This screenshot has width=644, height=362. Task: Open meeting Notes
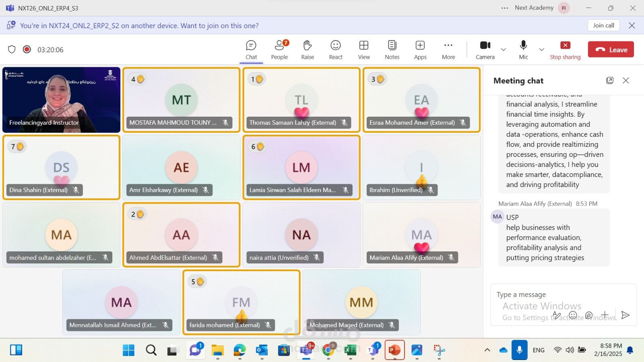(392, 50)
